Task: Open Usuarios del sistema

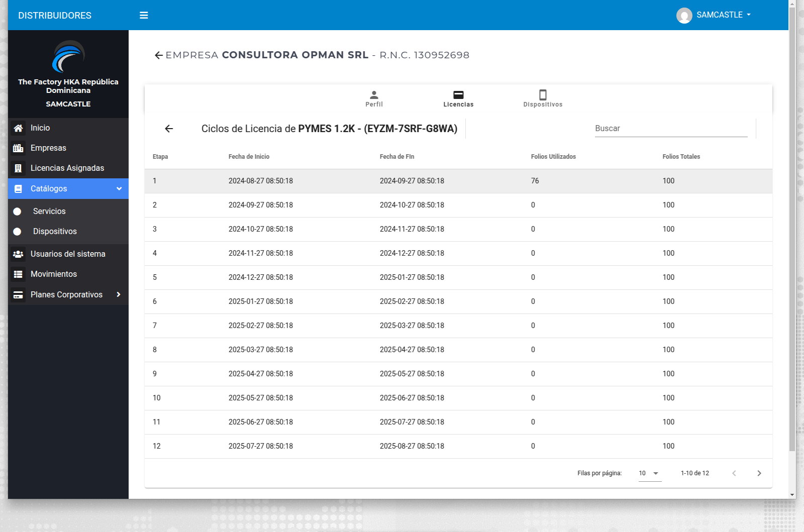Action: click(x=68, y=254)
